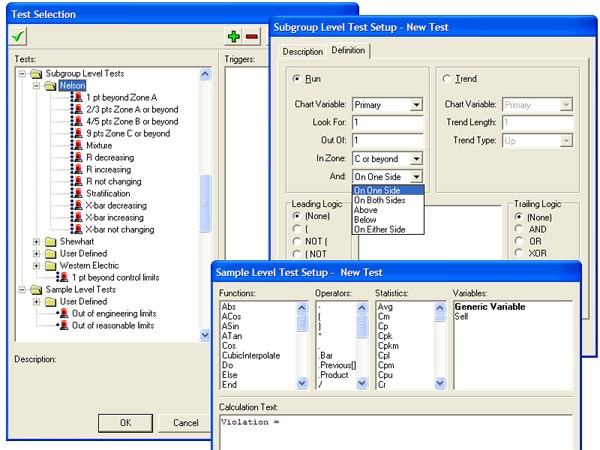The width and height of the screenshot is (600, 450).
Task: Select the Mixture test icon
Action: coord(76,145)
